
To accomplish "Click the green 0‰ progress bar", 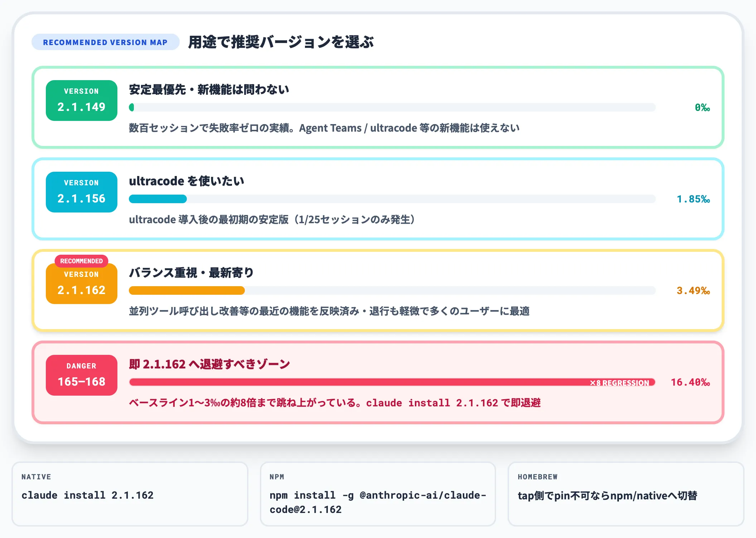I will (x=392, y=107).
